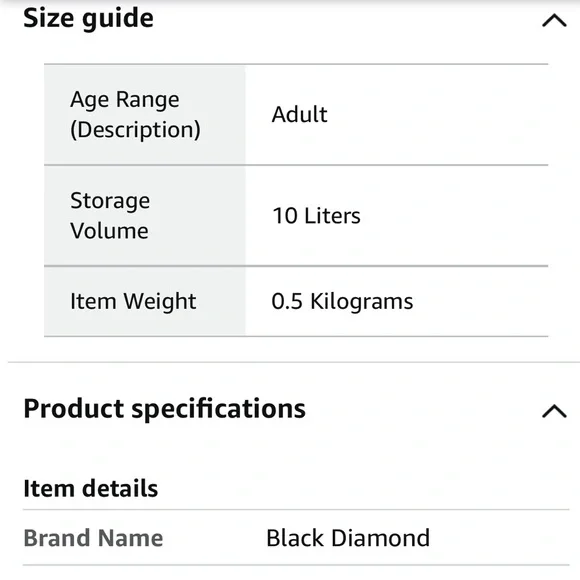Select the Storage Volume label cell
Viewport: 580px width, 580px height.
click(145, 216)
